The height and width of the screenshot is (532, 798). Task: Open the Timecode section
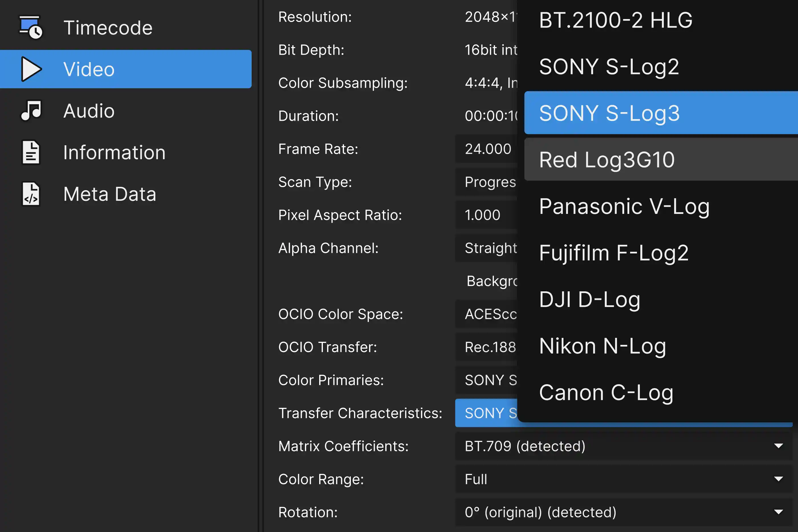[126, 27]
